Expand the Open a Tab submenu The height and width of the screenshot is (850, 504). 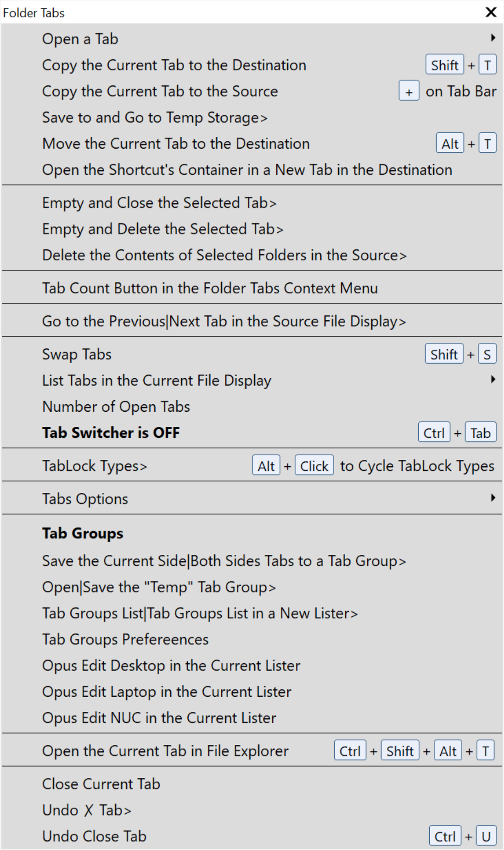click(x=493, y=38)
